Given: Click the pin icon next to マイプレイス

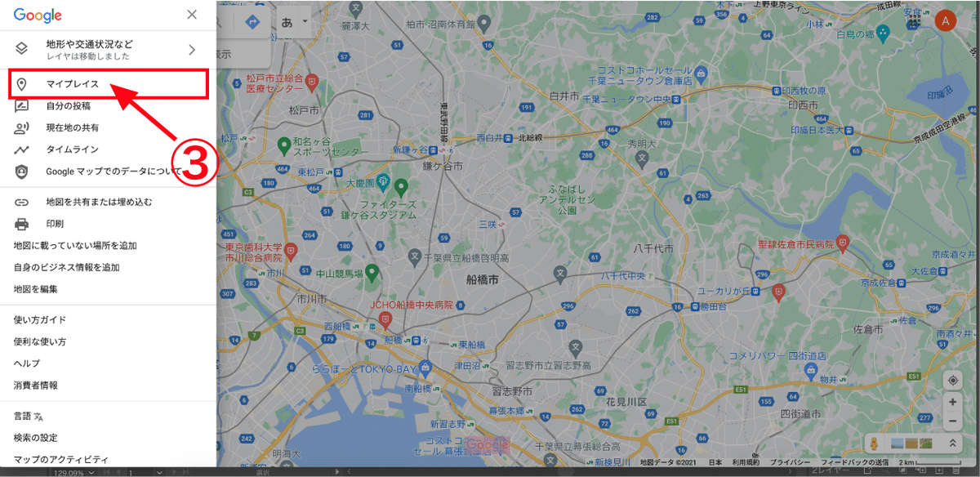Looking at the screenshot, I should [x=21, y=84].
